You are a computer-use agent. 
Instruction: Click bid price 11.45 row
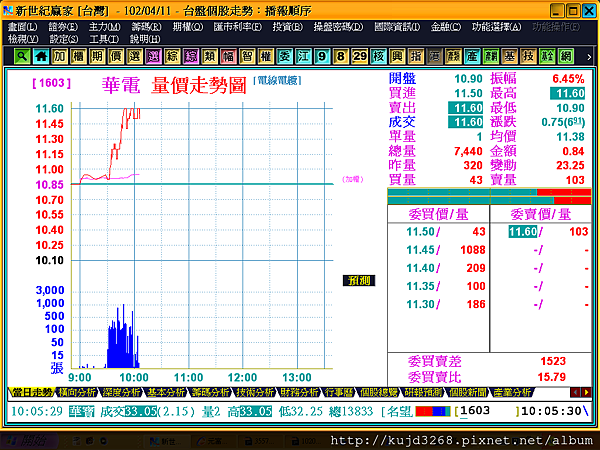pyautogui.click(x=439, y=250)
